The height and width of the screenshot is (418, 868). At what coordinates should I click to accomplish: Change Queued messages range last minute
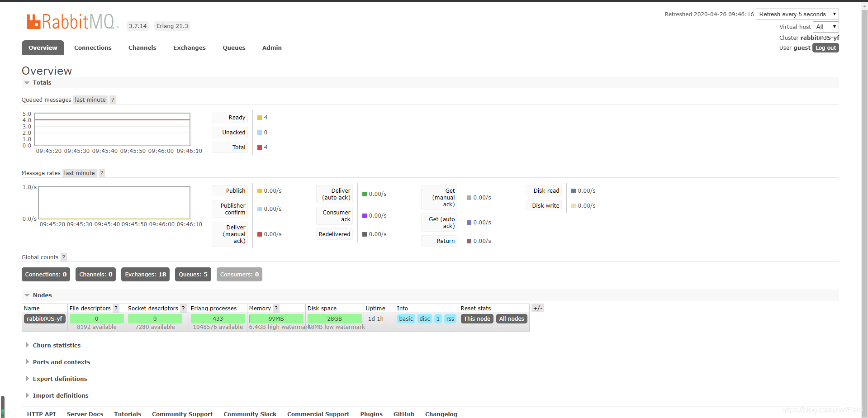90,100
